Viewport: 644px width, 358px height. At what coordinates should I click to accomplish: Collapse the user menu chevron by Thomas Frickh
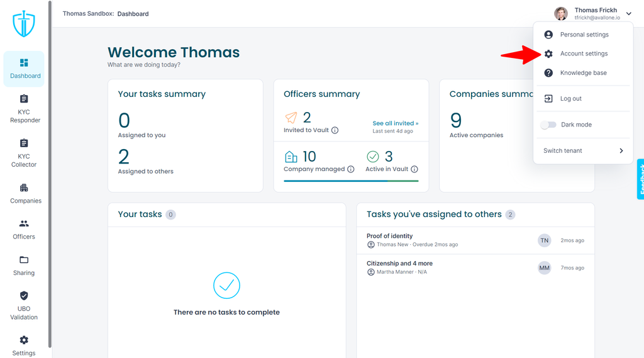click(629, 14)
